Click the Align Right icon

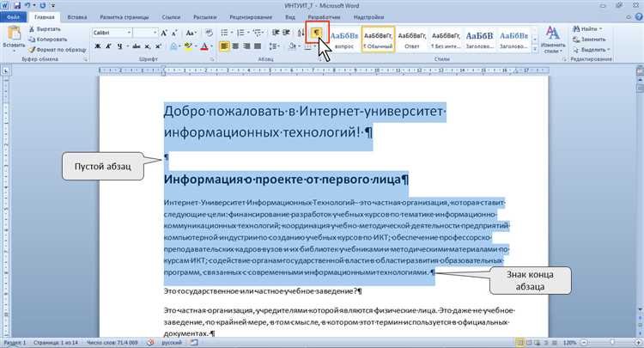click(x=246, y=46)
